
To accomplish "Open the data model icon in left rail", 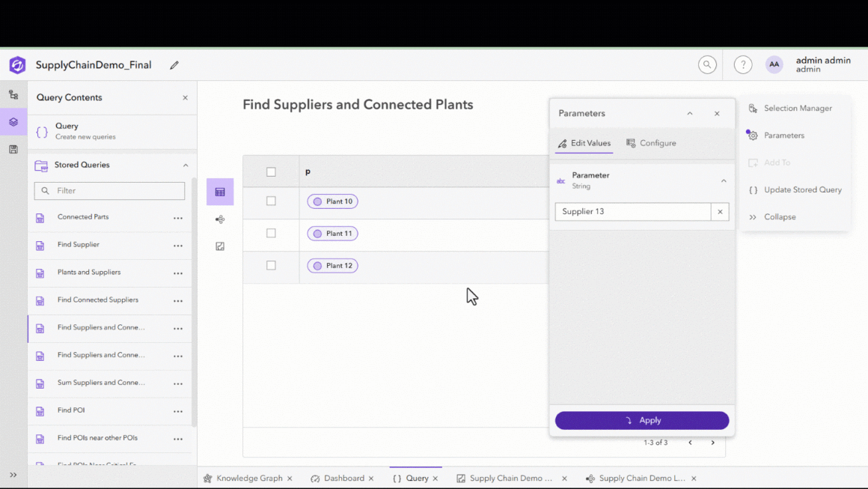I will (13, 94).
